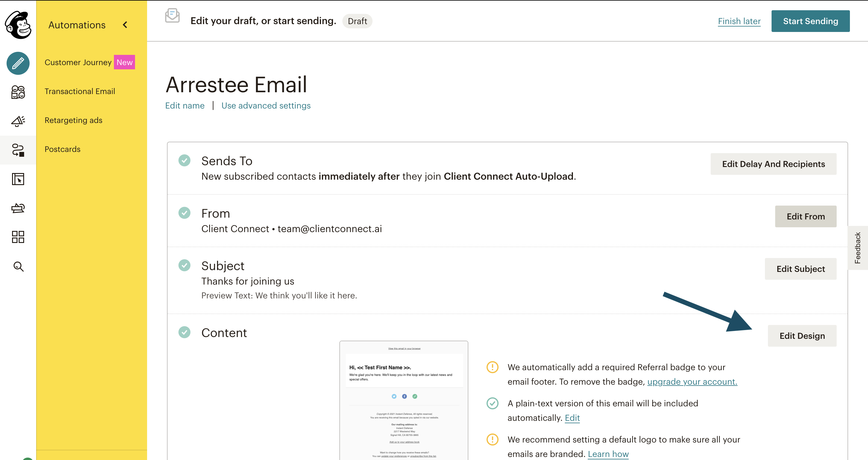This screenshot has width=868, height=460.
Task: Click the email content preview thumbnail
Action: (404, 400)
